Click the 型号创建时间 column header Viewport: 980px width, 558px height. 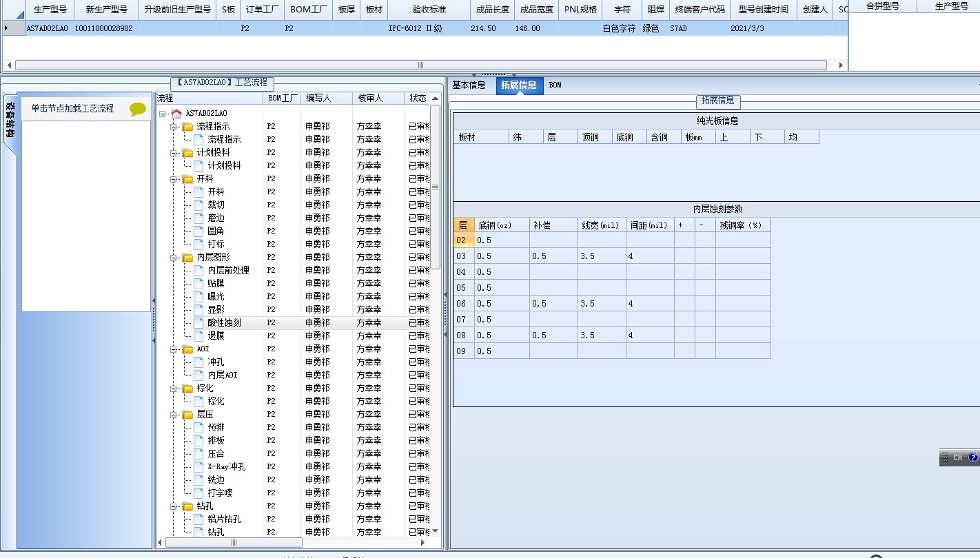763,10
